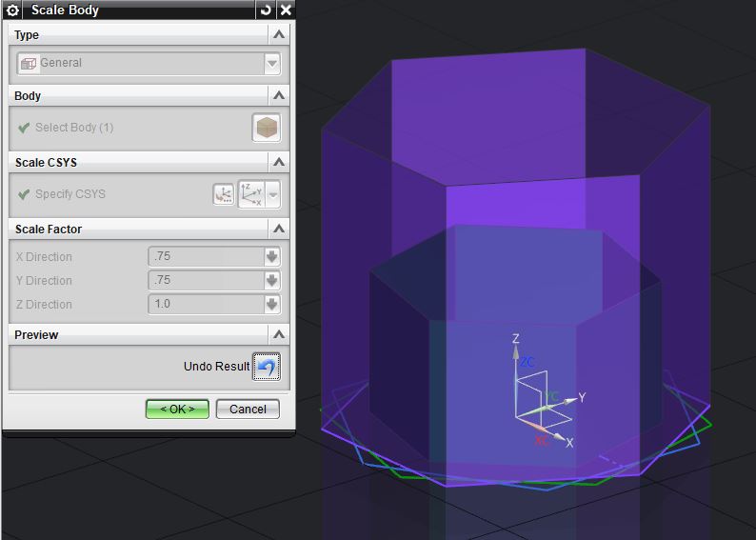Open X Direction options arrow
The height and width of the screenshot is (540, 756).
tap(272, 256)
